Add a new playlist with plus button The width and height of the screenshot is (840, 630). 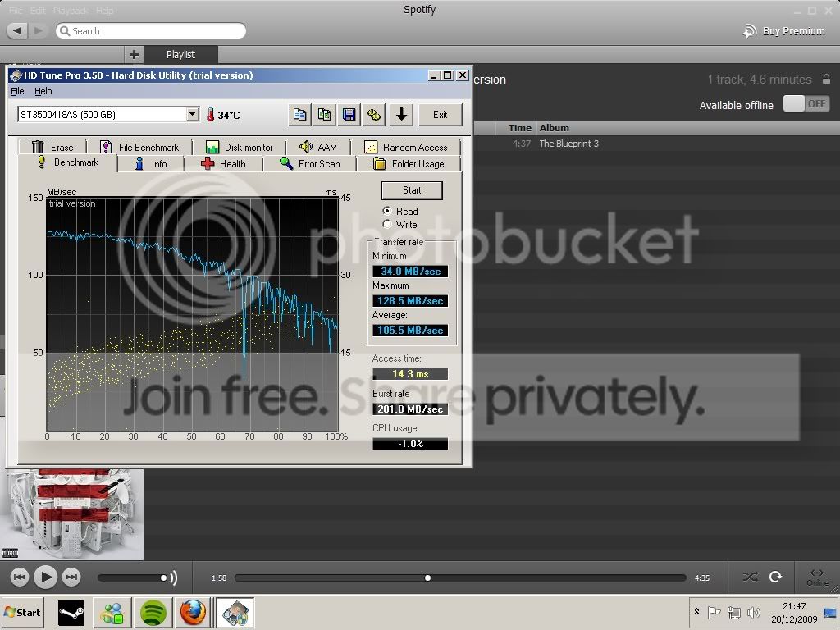click(x=134, y=54)
